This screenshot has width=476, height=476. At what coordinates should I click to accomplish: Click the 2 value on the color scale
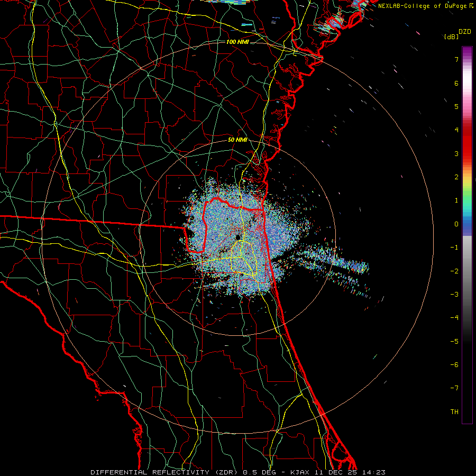pos(456,177)
